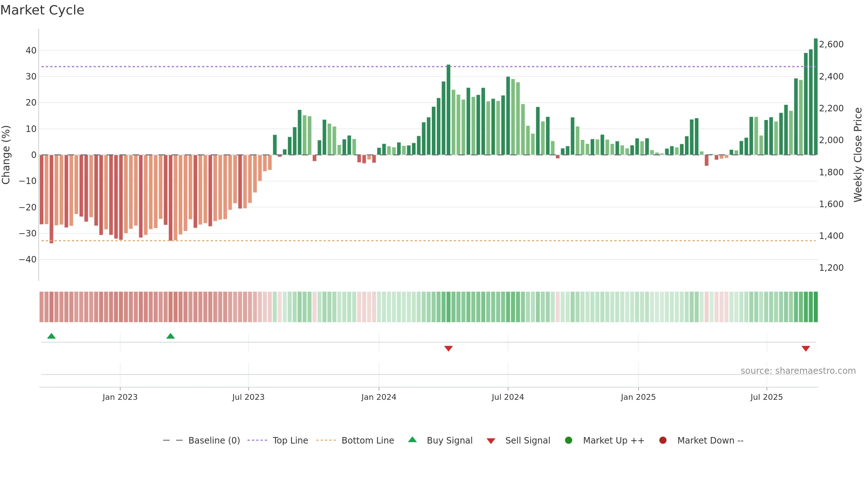Viewport: 868px width, 488px height.
Task: Click the sell signal marker near August 2025
Action: tap(806, 348)
